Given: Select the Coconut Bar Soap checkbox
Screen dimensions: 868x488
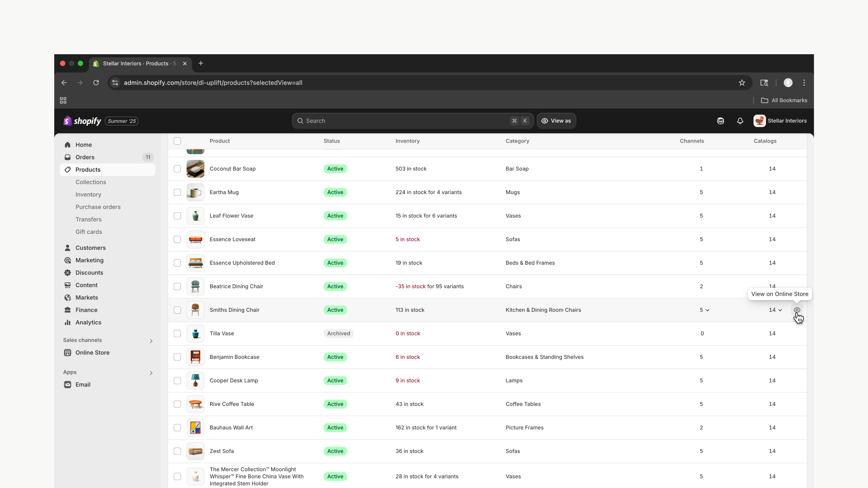Looking at the screenshot, I should tap(177, 169).
